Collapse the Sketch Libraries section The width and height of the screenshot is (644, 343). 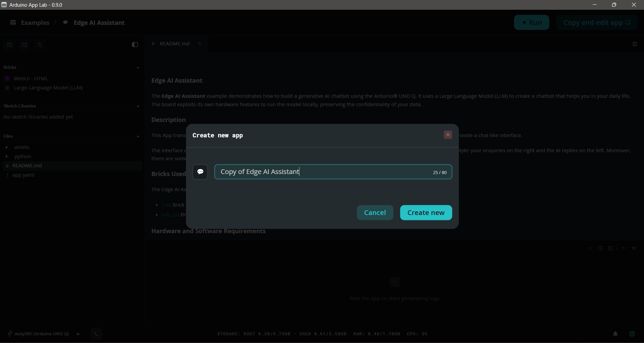point(138,106)
